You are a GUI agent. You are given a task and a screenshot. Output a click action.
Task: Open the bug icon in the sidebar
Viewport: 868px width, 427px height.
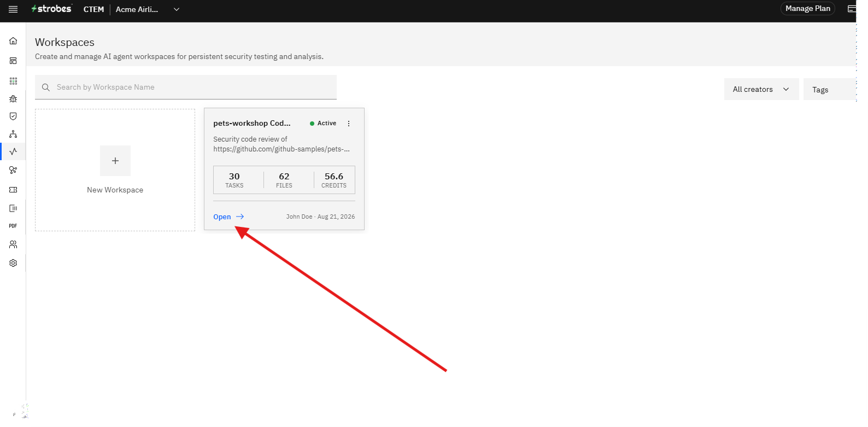(13, 99)
